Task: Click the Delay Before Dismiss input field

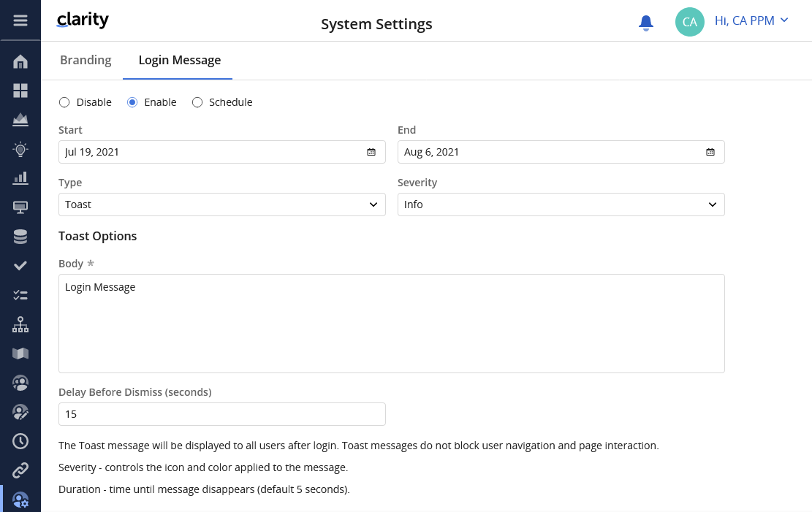Action: [x=221, y=414]
